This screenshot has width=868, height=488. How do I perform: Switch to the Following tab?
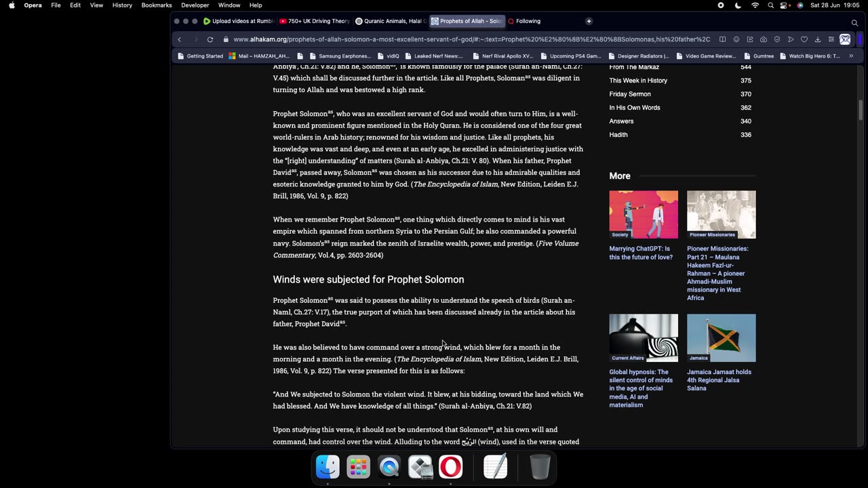coord(524,21)
